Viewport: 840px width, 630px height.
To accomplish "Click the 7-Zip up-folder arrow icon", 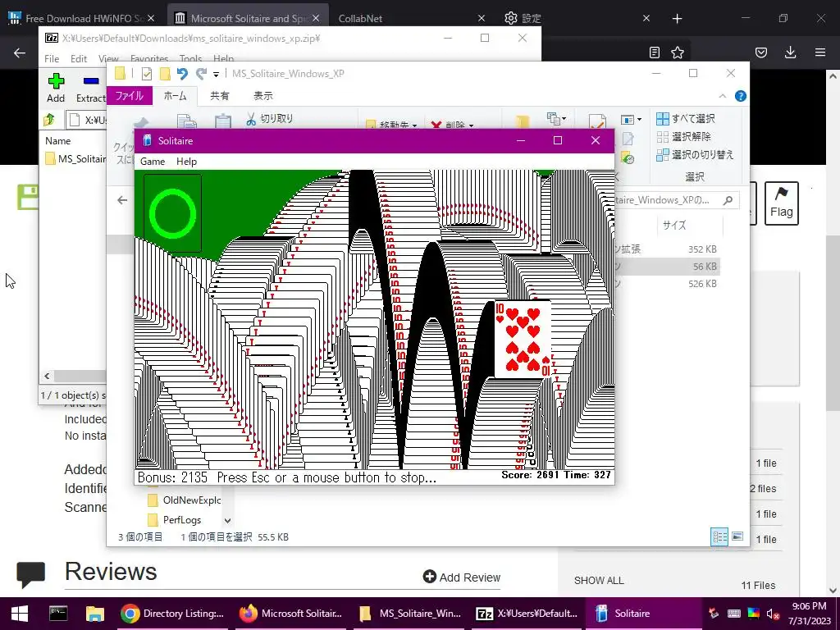I will pos(49,120).
